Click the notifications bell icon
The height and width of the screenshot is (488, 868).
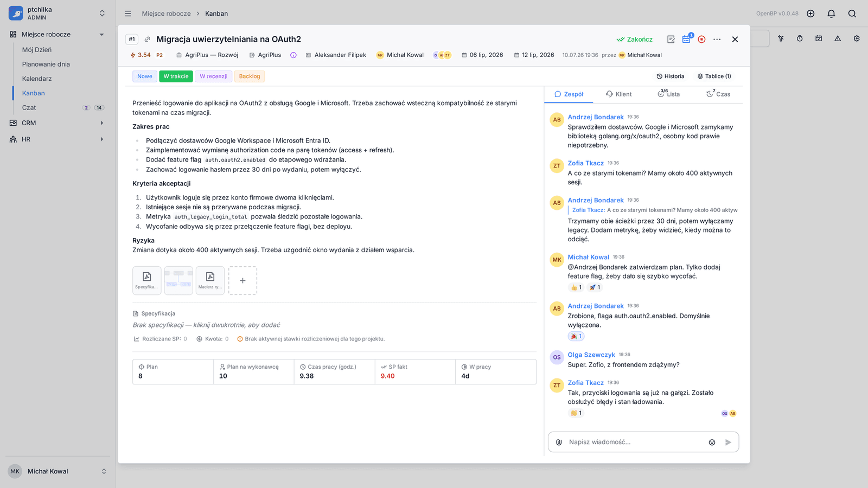click(831, 14)
